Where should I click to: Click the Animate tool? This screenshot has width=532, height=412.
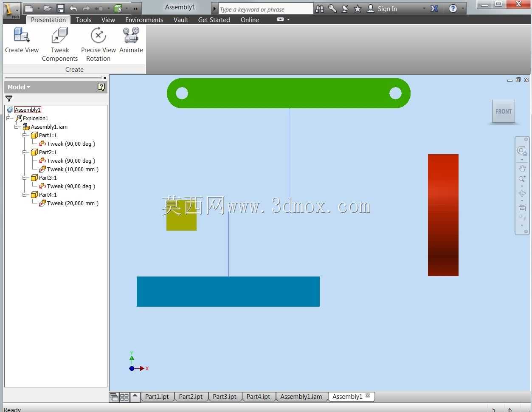pyautogui.click(x=131, y=40)
